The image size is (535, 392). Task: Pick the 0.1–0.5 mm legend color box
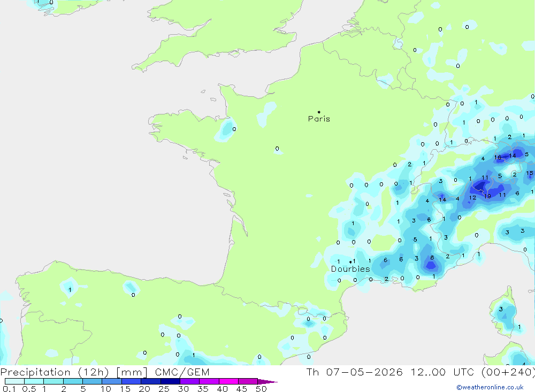click(x=14, y=381)
